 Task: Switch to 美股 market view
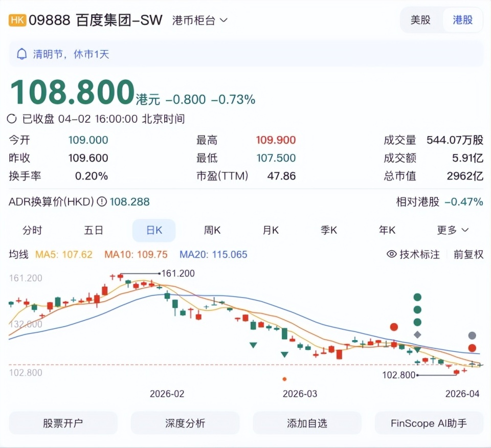420,19
